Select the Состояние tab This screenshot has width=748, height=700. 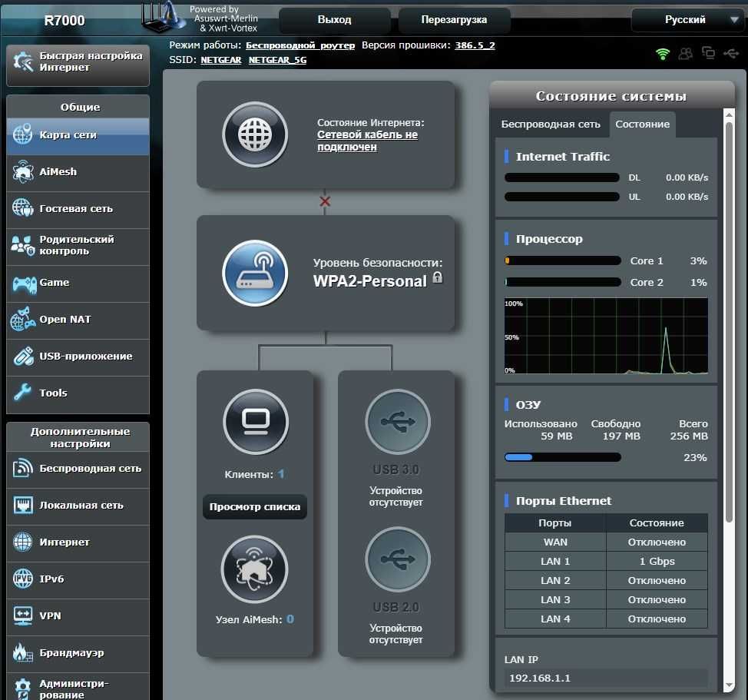tap(642, 124)
